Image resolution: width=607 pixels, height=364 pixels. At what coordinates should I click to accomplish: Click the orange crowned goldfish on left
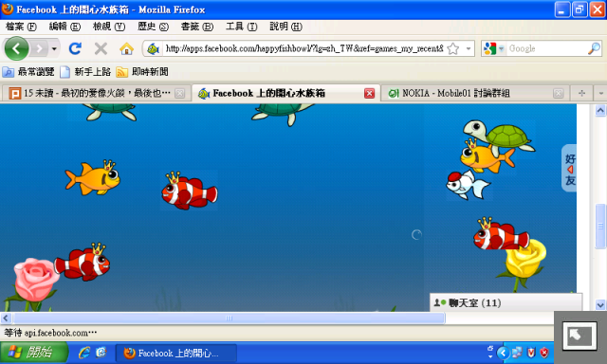[x=93, y=178]
